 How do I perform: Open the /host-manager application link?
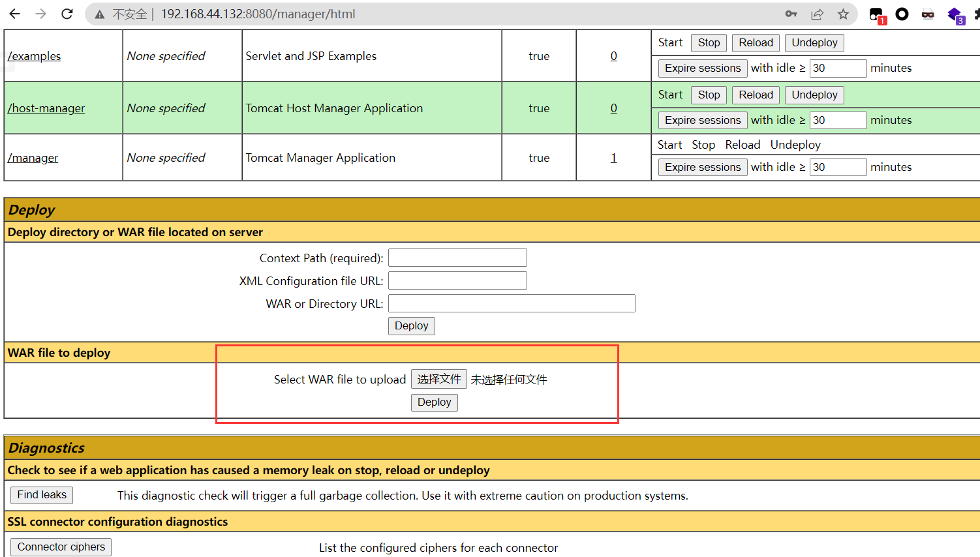pyautogui.click(x=46, y=108)
